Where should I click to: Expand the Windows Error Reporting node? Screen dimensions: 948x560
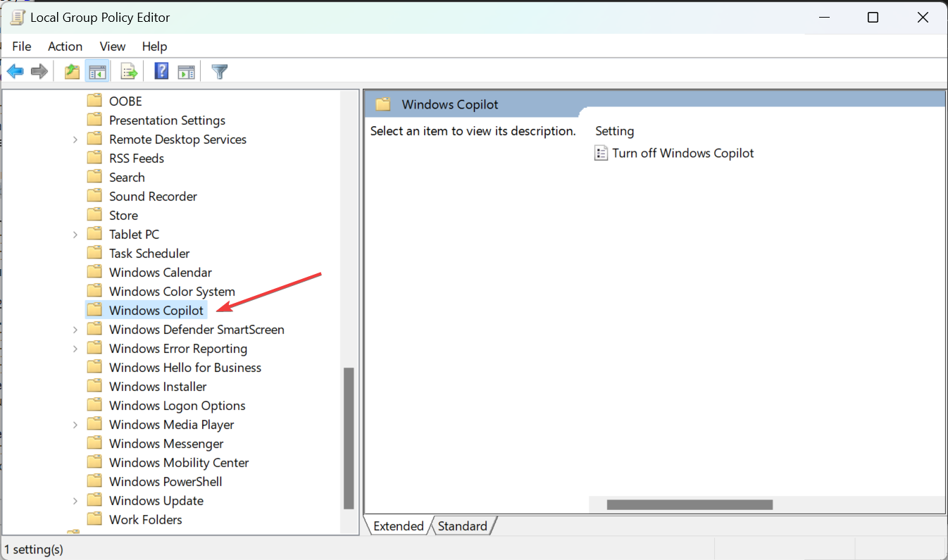[75, 349]
